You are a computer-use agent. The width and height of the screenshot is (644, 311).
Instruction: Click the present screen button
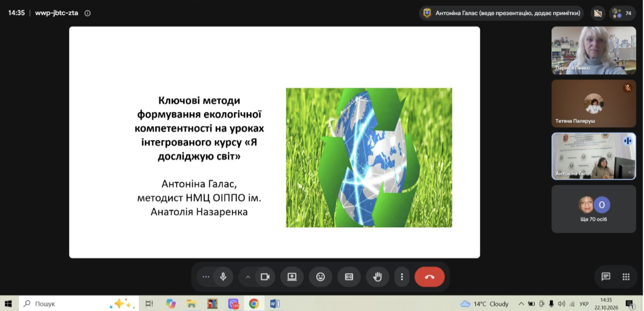pyautogui.click(x=292, y=277)
